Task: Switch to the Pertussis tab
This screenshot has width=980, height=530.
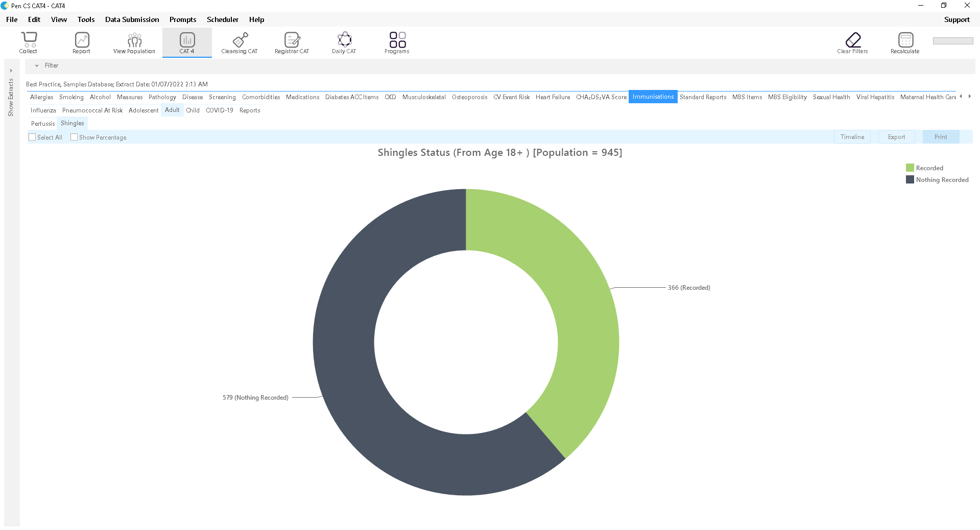Action: click(x=43, y=124)
